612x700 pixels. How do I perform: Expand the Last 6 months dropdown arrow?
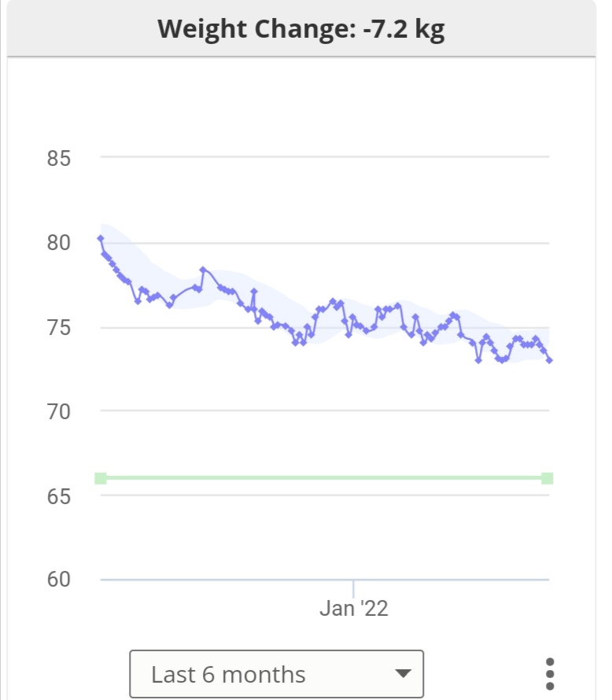pyautogui.click(x=403, y=674)
